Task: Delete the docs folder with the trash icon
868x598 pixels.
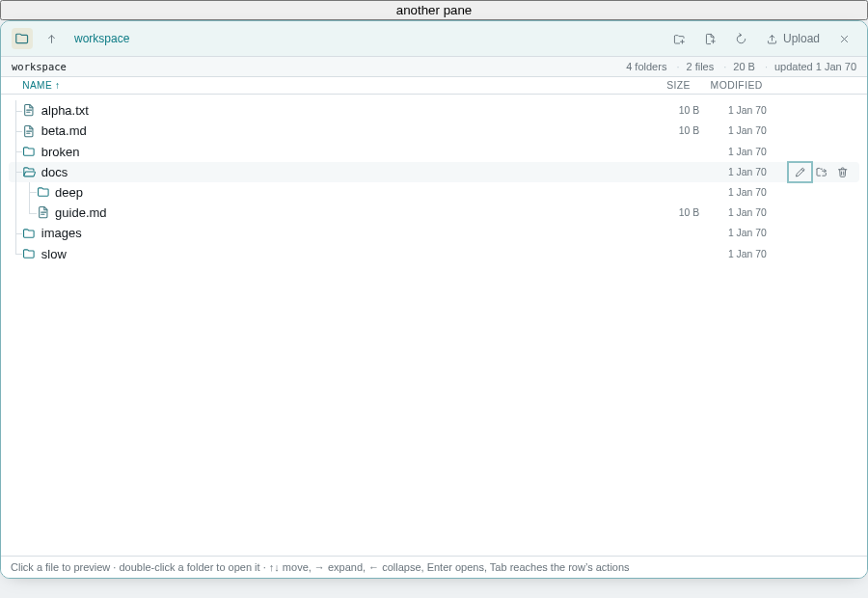Action: 843,173
